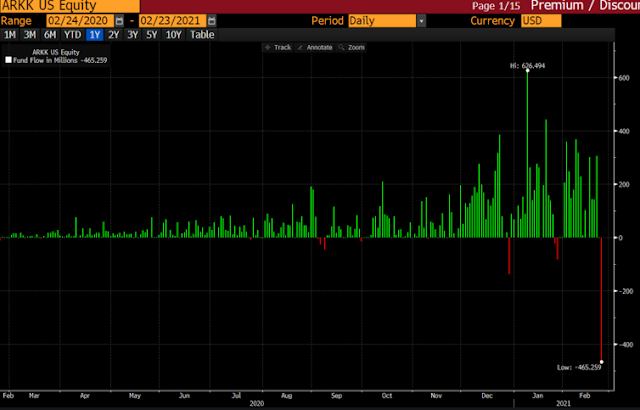
Task: Click the Zoom magnifier tool
Action: pos(351,47)
